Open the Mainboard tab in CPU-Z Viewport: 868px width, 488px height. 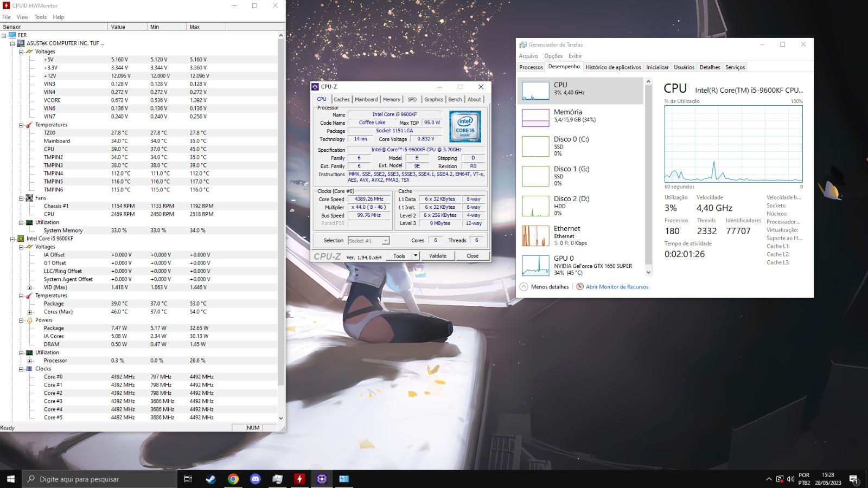366,99
